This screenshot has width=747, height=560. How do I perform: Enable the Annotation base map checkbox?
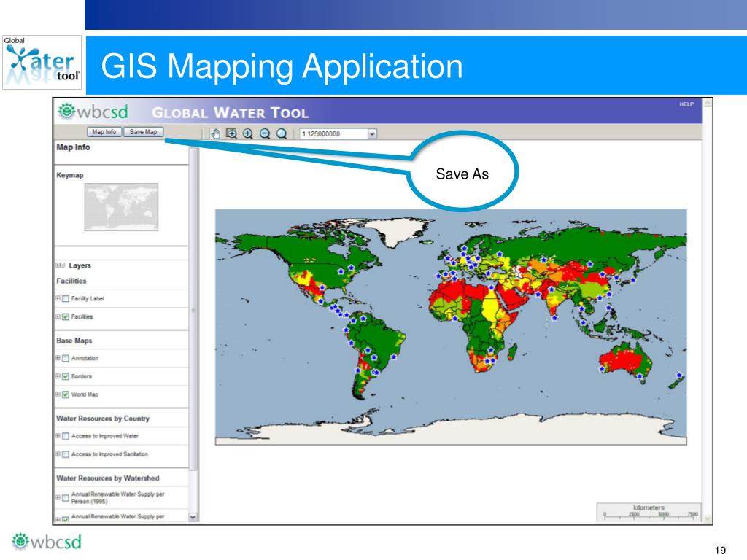pyautogui.click(x=66, y=359)
